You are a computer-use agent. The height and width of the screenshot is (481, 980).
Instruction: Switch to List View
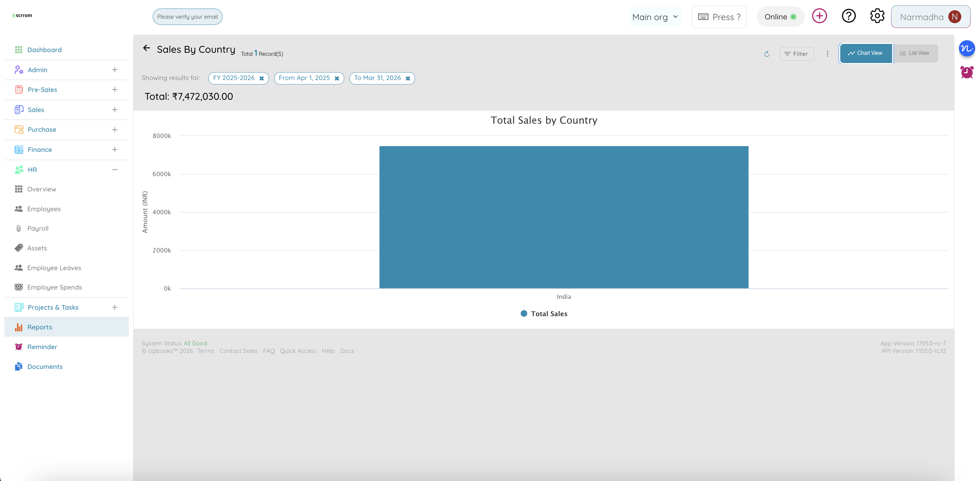(915, 53)
